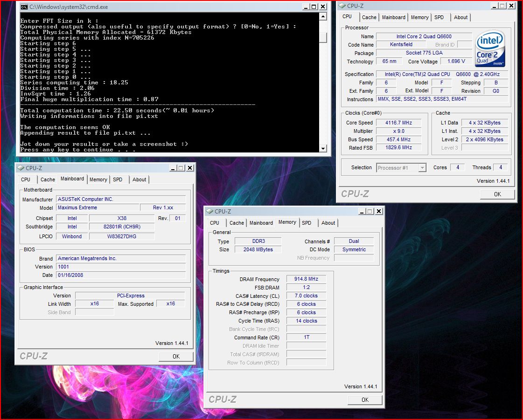Open Cache tab in Mainboard CPU-Z window
Viewport: 523px width, 420px height.
(48, 179)
